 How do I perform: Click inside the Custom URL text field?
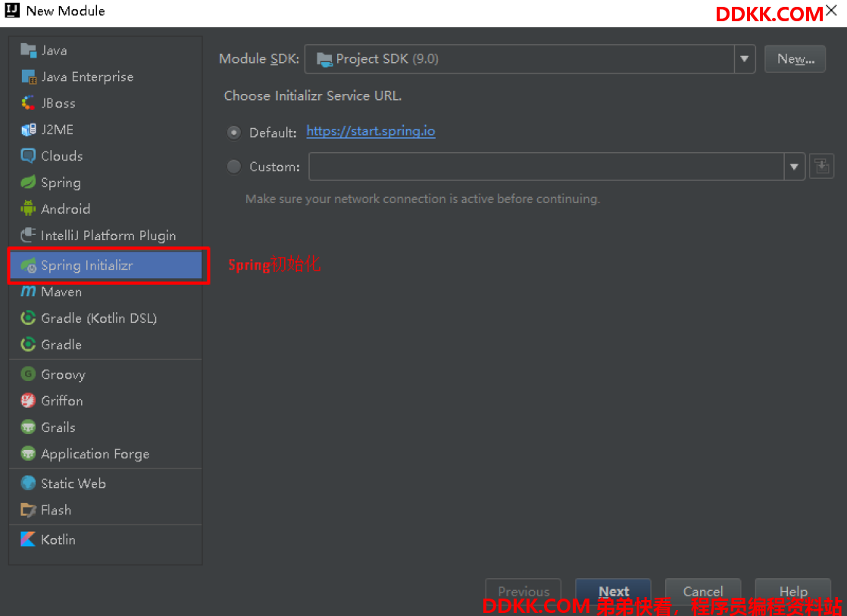pos(546,167)
